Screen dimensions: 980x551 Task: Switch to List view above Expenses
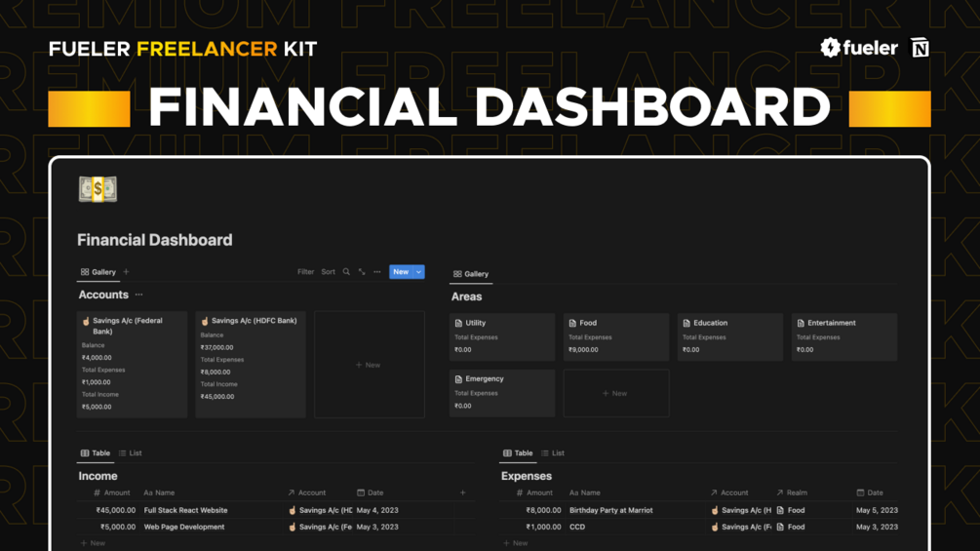(x=553, y=453)
